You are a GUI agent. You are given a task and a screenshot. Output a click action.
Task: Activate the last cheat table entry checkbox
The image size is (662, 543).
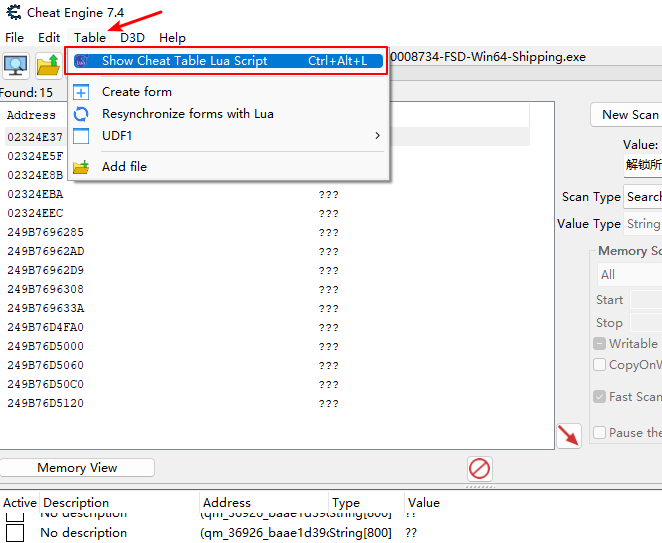(x=15, y=533)
